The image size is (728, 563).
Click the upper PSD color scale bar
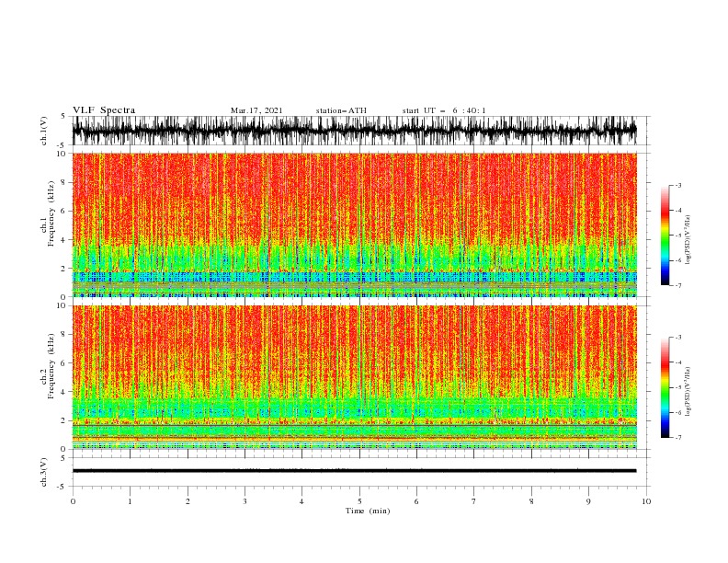click(x=665, y=236)
